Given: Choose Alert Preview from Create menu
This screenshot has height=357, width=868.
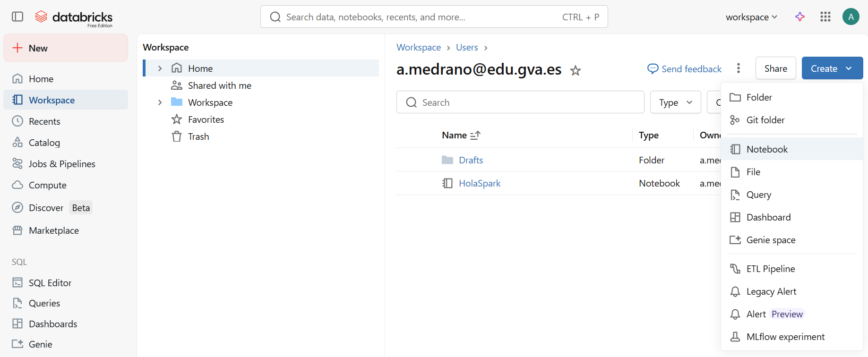Looking at the screenshot, I should pos(792,314).
